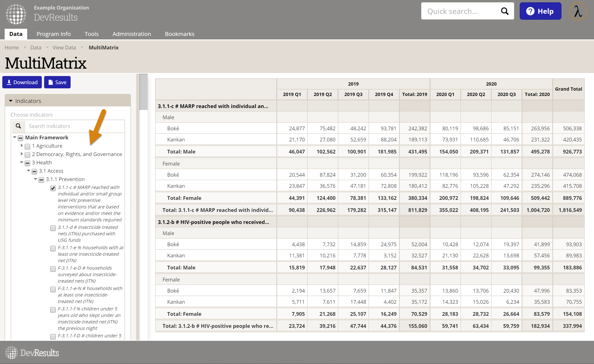The height and width of the screenshot is (364, 594).
Task: Check the 2 Democracy, Rights, and Governance checkbox
Action: point(27,155)
